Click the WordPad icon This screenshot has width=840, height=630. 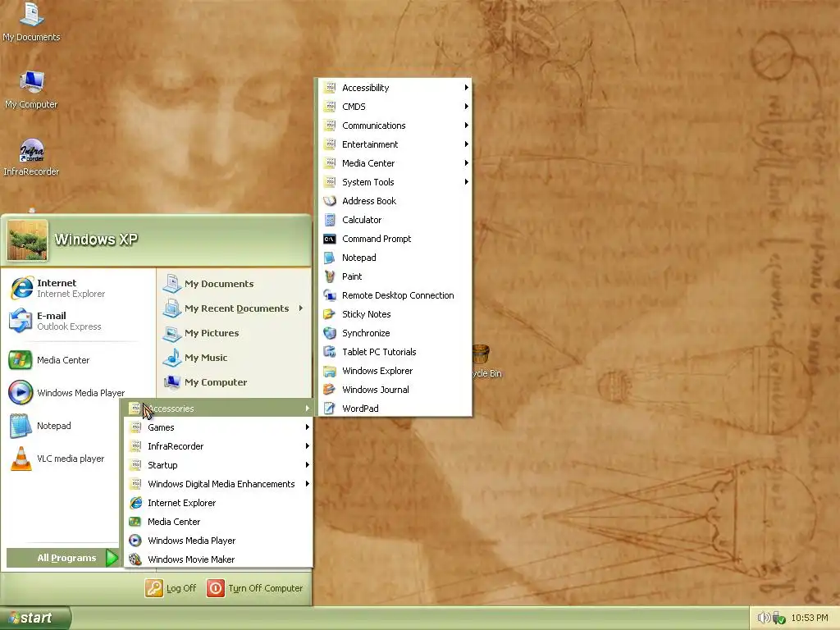(x=330, y=409)
